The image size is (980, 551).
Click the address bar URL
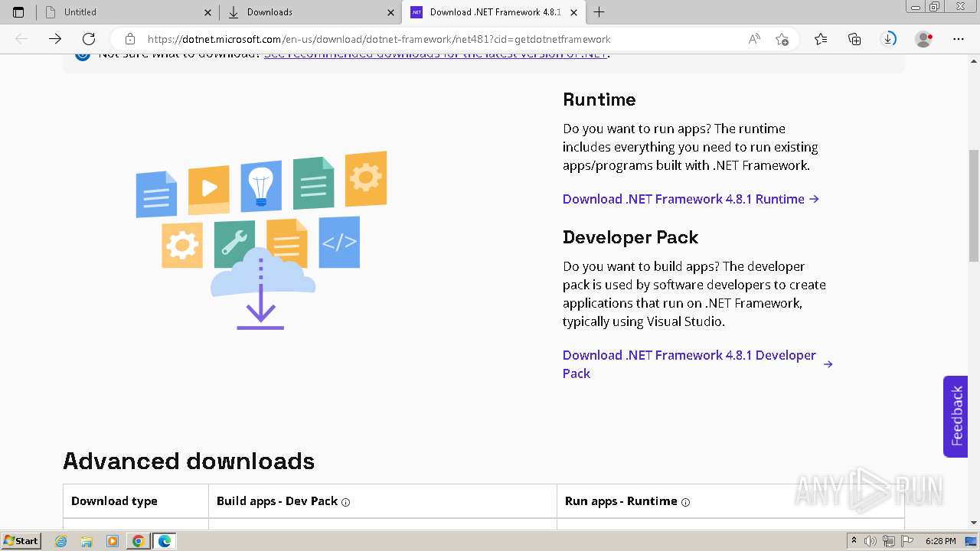click(379, 39)
